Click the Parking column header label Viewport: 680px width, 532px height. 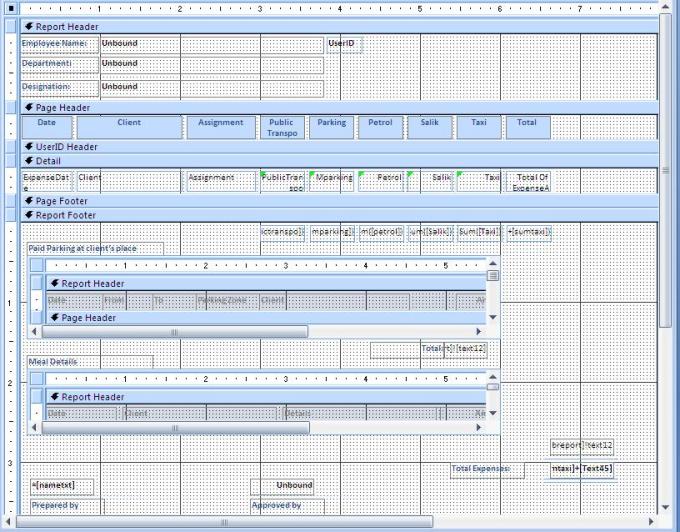pyautogui.click(x=331, y=127)
